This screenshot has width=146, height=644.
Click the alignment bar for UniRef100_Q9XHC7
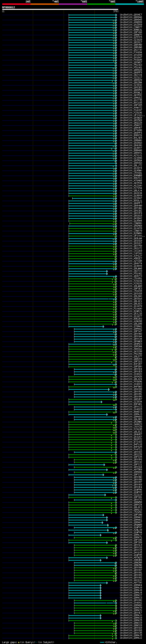[93, 15]
